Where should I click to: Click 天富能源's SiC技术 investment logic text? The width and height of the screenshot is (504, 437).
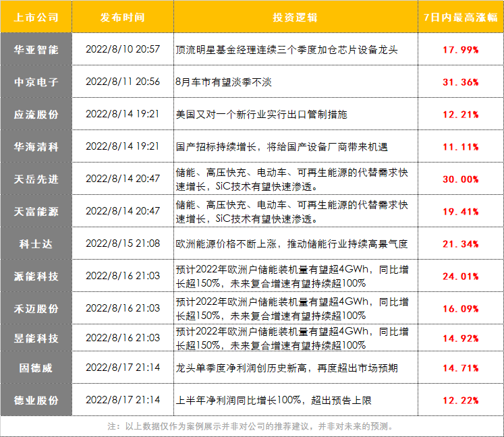click(292, 212)
